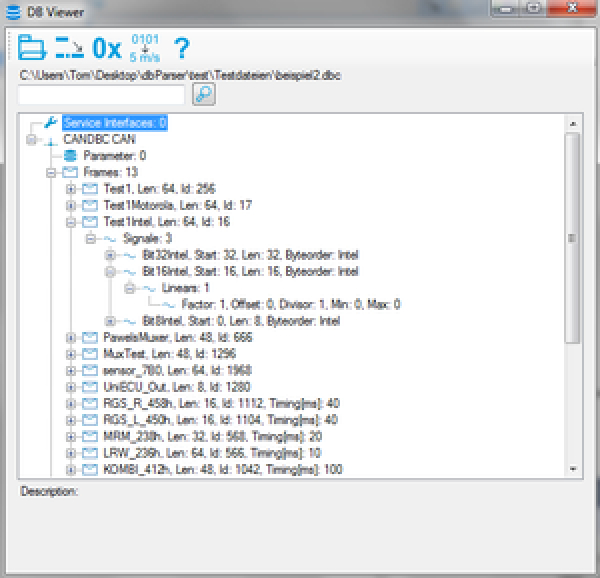Click the database icon beside Parameter: 0
600x578 pixels.
click(69, 156)
